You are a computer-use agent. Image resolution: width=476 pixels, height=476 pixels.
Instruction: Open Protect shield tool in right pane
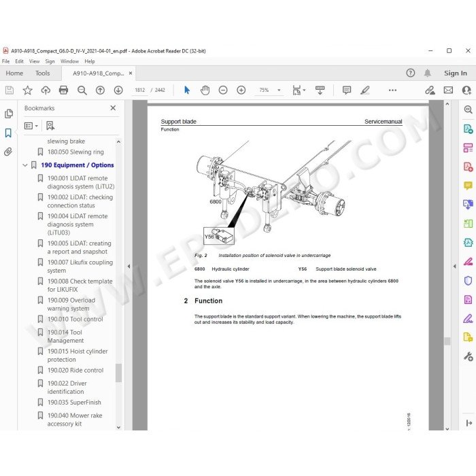(468, 280)
